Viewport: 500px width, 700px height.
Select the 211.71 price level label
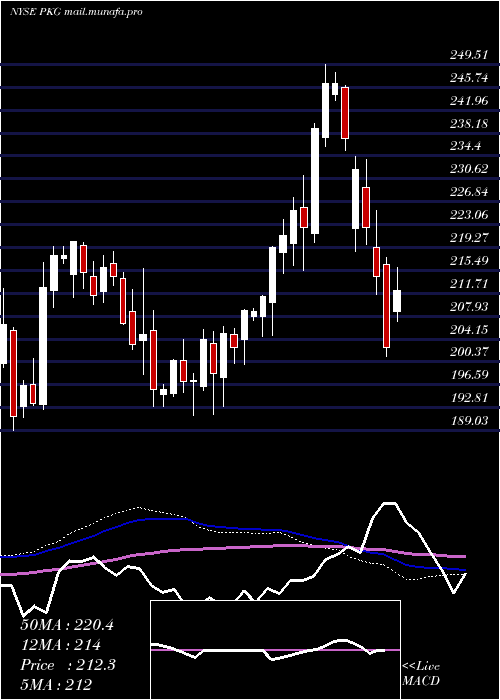pos(469,284)
